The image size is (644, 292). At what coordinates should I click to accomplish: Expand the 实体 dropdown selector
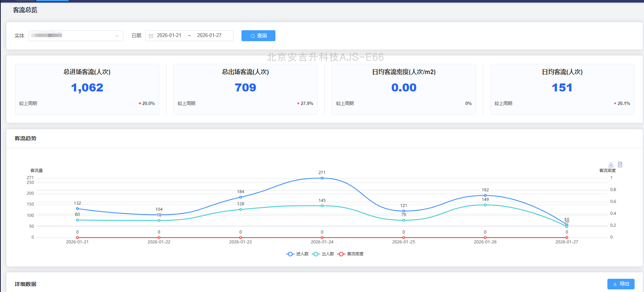tap(75, 36)
